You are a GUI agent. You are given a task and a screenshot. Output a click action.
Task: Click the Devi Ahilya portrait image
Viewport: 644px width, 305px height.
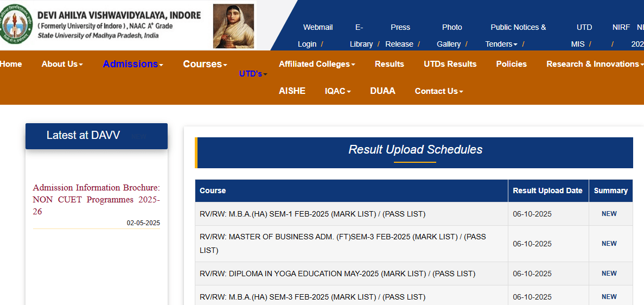(x=233, y=26)
